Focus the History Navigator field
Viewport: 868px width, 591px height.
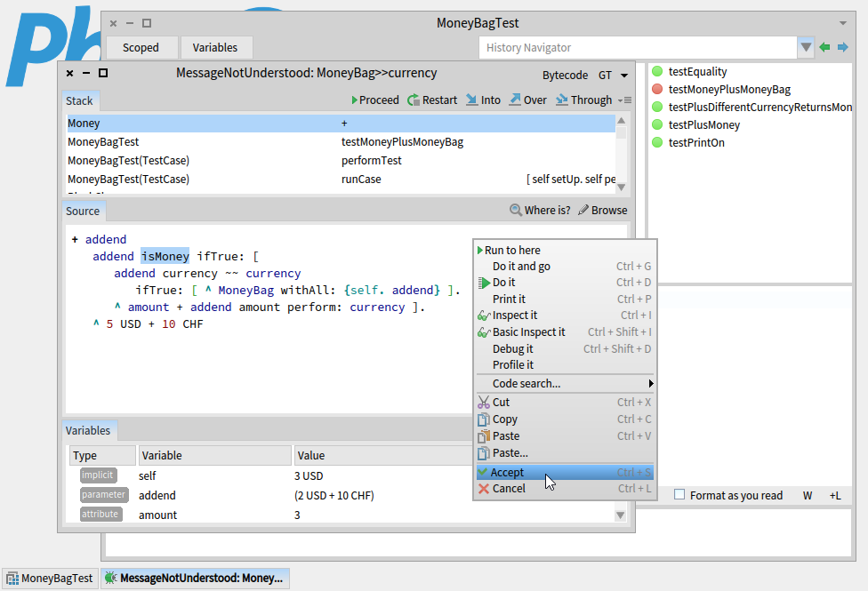pos(637,48)
